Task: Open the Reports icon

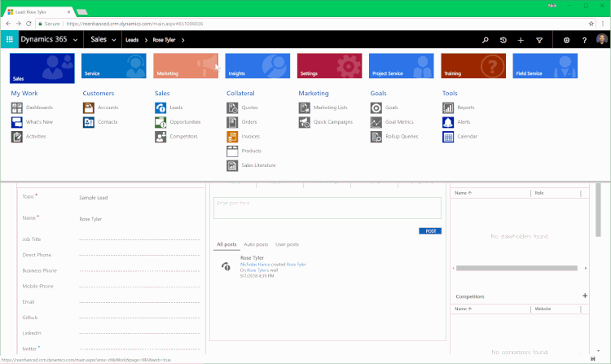Action: [448, 107]
